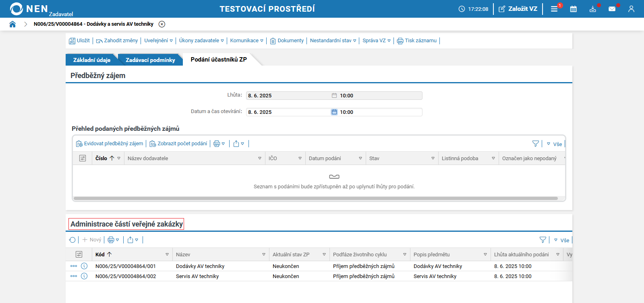Open the hamburger menu with notification badge
Image resolution: width=644 pixels, height=303 pixels.
[x=554, y=9]
